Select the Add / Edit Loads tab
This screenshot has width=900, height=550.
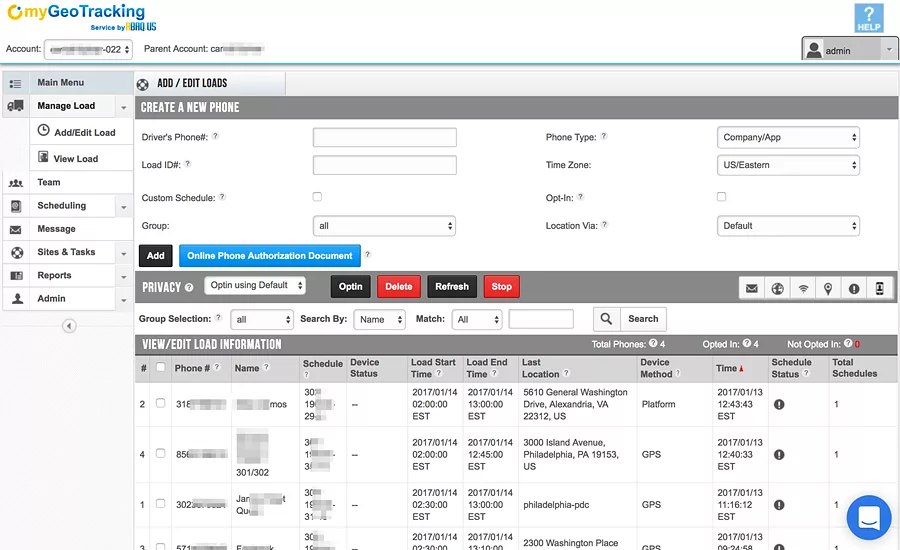(210, 83)
